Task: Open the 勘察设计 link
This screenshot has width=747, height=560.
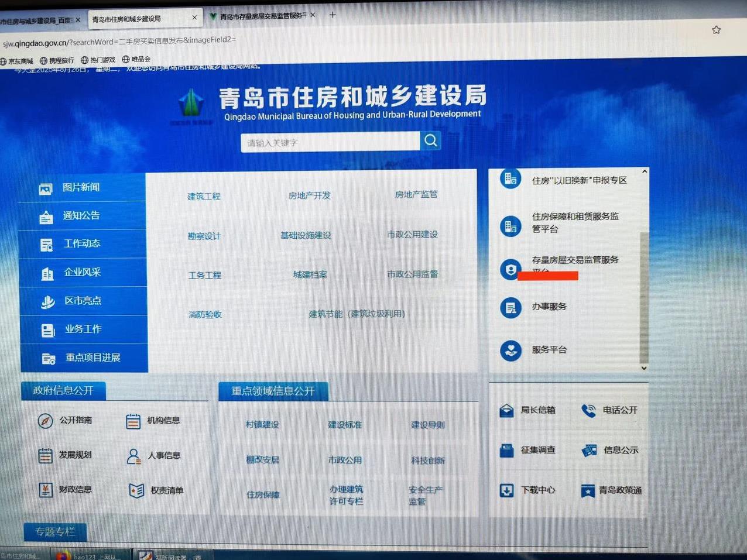Action: (204, 236)
